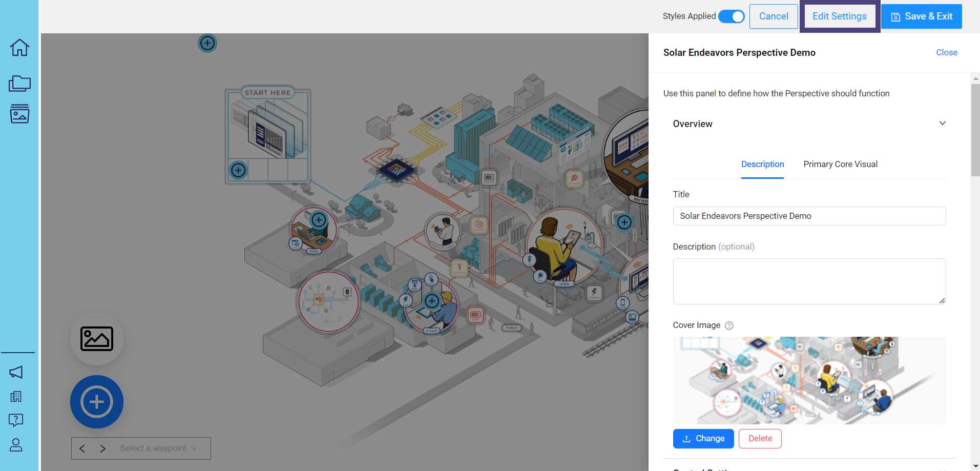Open the Home icon in sidebar

(19, 48)
